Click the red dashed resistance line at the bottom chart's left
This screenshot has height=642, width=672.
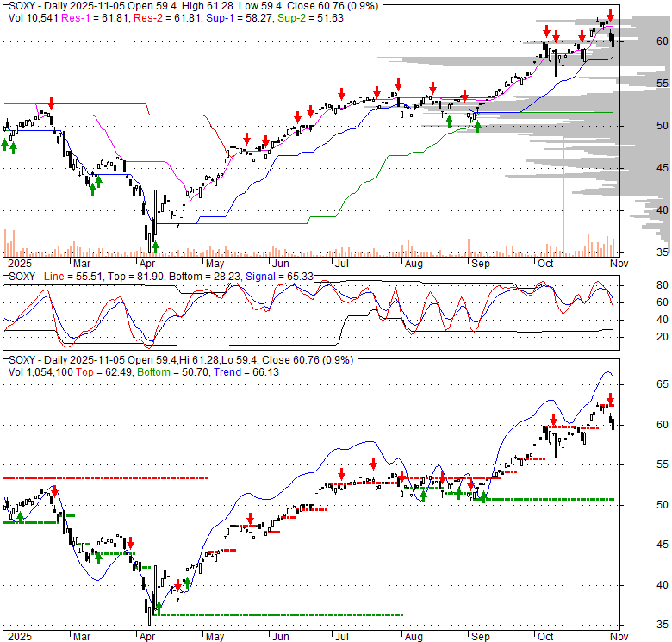click(103, 477)
